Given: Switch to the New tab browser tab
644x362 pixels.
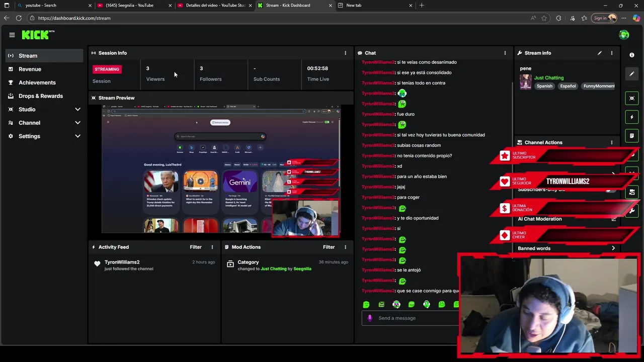Looking at the screenshot, I should point(374,5).
